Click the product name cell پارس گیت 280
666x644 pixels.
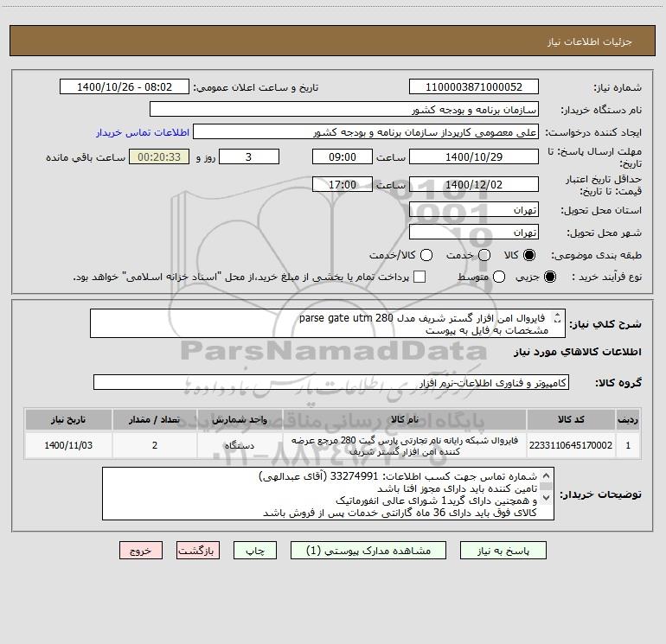coord(405,445)
